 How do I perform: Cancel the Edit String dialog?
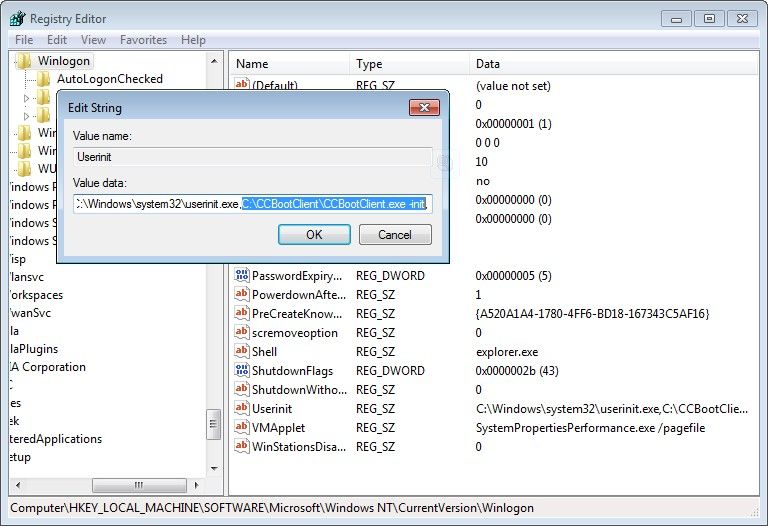point(394,234)
